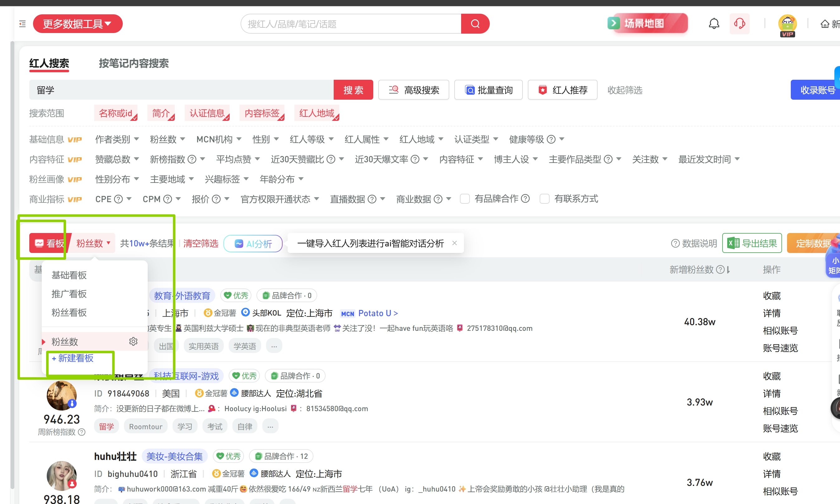
Task: Collapse the left sidebar menu icon
Action: pyautogui.click(x=22, y=24)
